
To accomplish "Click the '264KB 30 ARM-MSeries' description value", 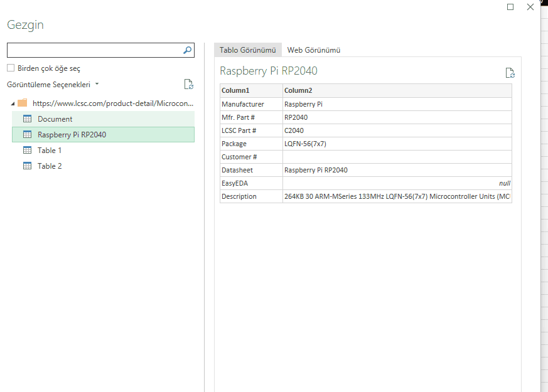I will click(397, 196).
